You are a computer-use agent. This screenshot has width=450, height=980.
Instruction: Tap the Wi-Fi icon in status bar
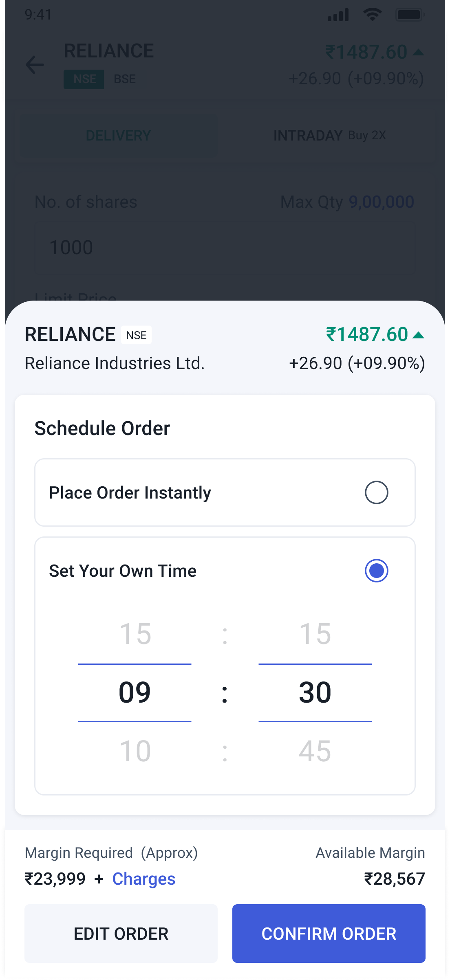coord(372,15)
